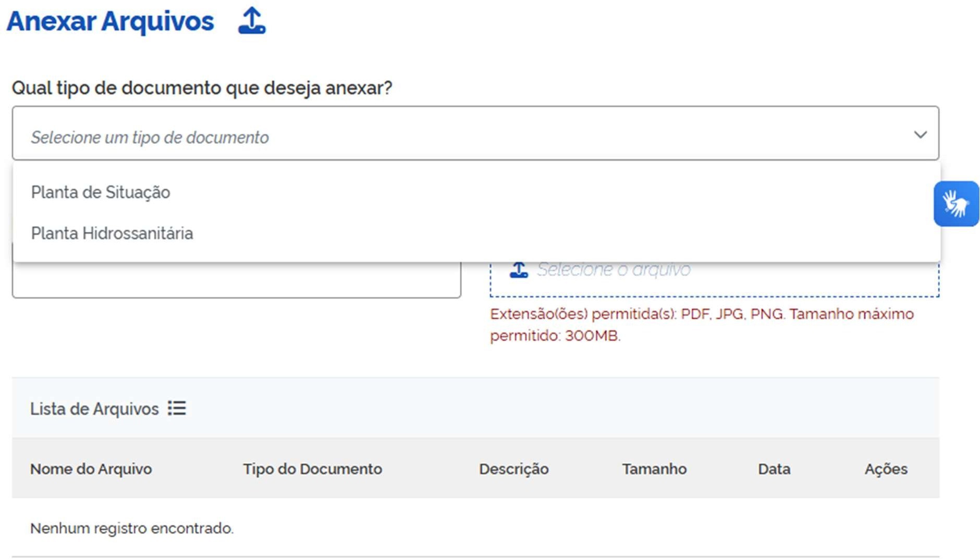This screenshot has height=559, width=980.
Task: Sort files by the 'Data' column header
Action: (x=774, y=469)
